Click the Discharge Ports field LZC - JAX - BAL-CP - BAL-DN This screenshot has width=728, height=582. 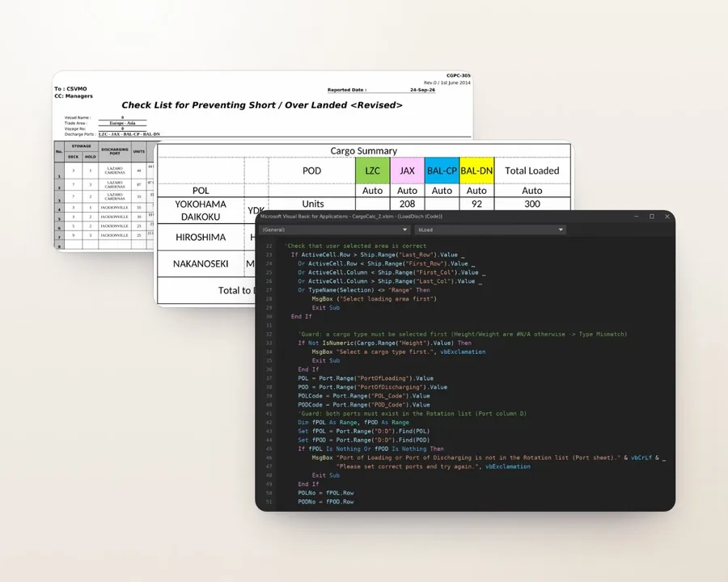tap(129, 134)
